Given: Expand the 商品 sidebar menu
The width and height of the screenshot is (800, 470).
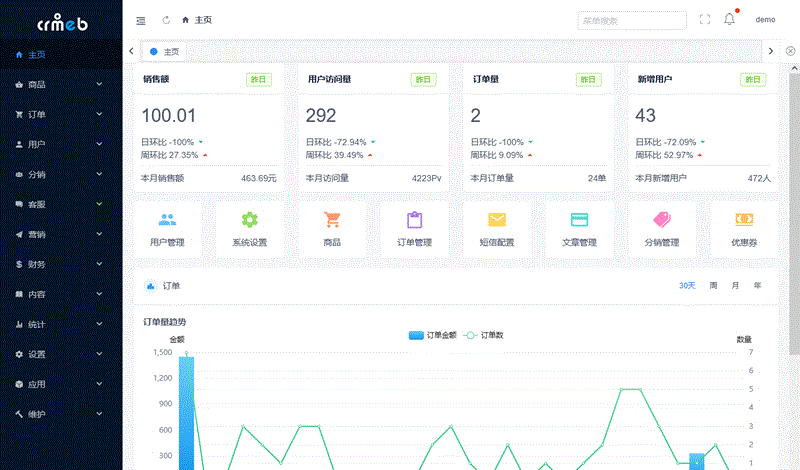Looking at the screenshot, I should pyautogui.click(x=60, y=85).
